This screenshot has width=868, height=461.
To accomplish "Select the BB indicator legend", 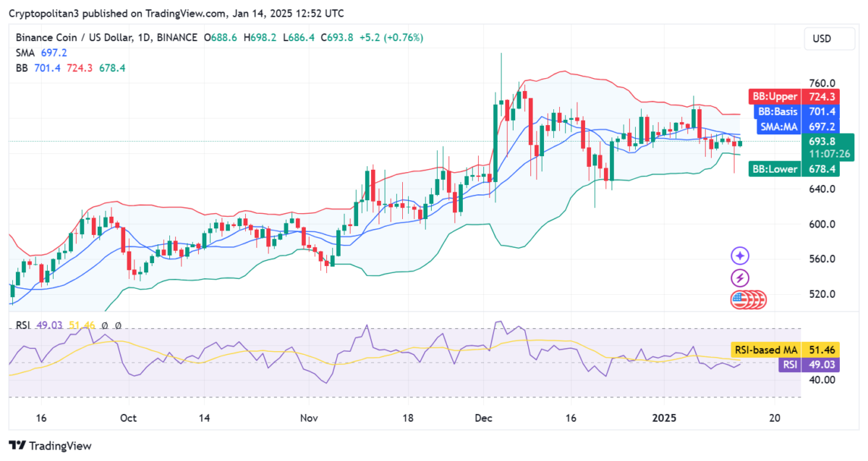I will pyautogui.click(x=22, y=68).
